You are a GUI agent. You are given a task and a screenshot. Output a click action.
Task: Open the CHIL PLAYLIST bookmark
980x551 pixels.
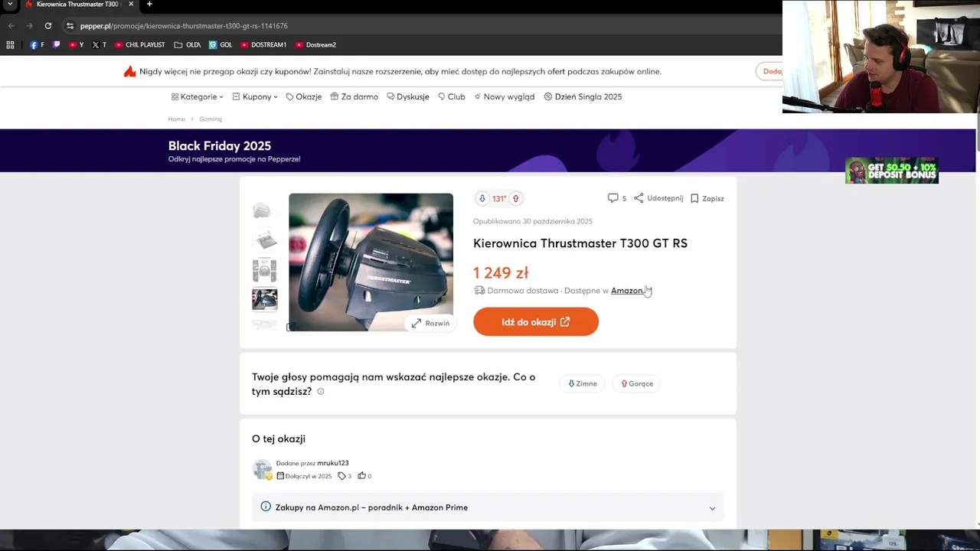(139, 45)
